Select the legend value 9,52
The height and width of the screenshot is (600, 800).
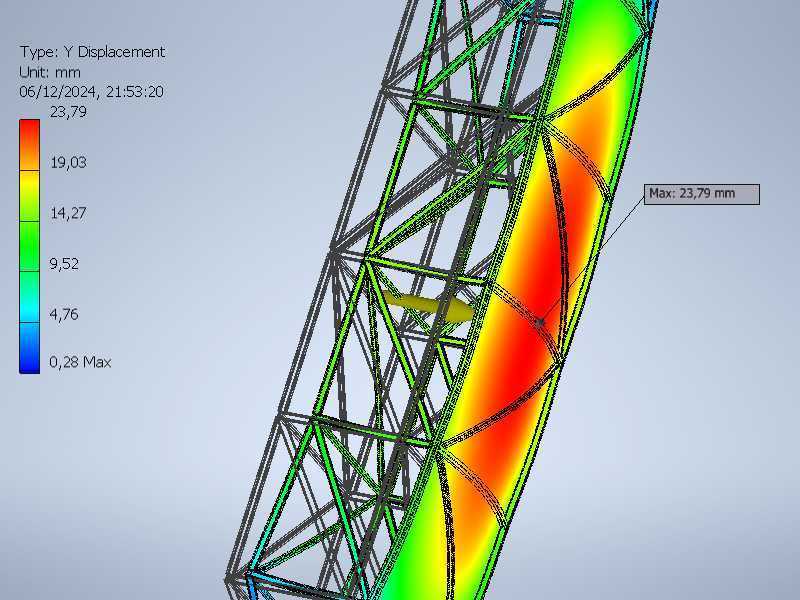coord(64,264)
